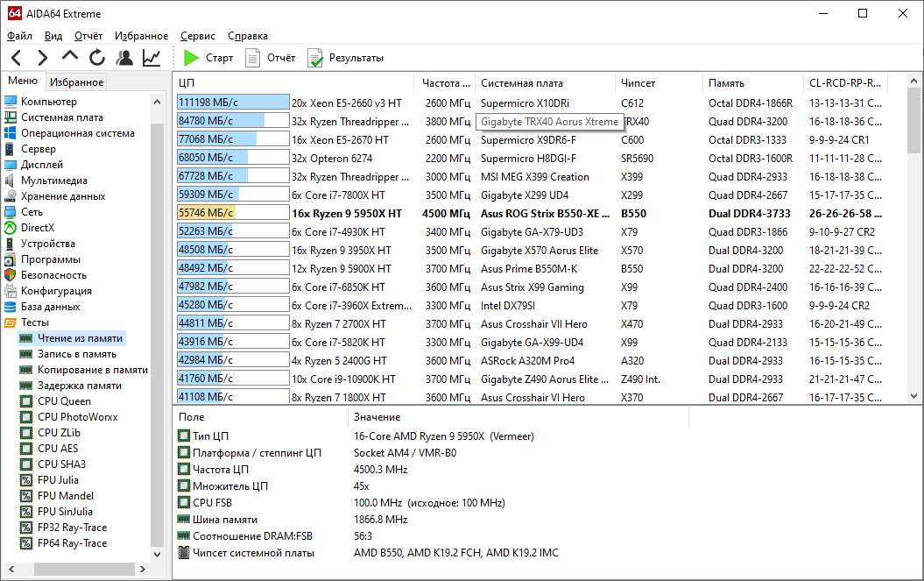The height and width of the screenshot is (581, 924).
Task: Go forward with the right arrow toolbar icon
Action: click(x=42, y=58)
